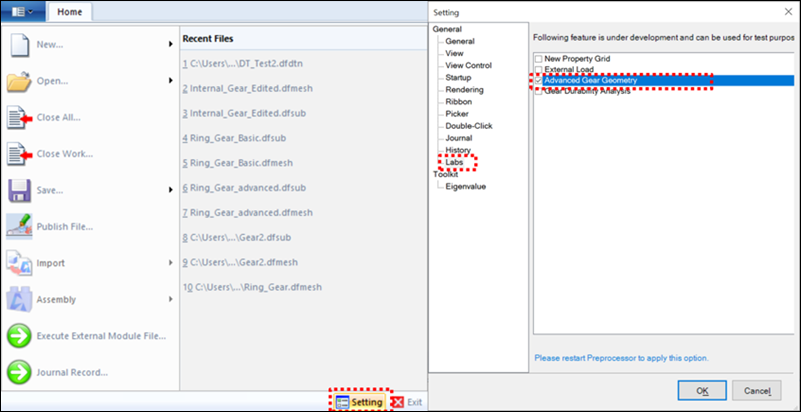Expand the Open submenu arrow
801x412 pixels.
(x=171, y=81)
